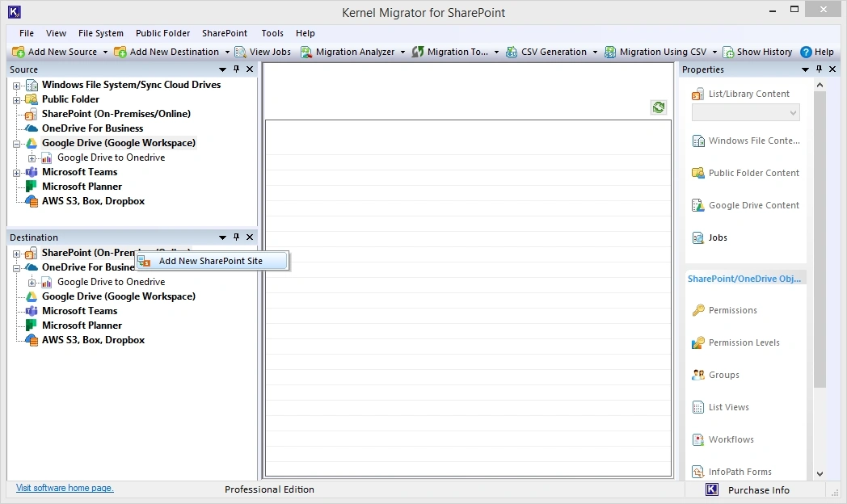Expand Microsoft Teams node in Source
Image resolution: width=847 pixels, height=504 pixels.
(17, 173)
